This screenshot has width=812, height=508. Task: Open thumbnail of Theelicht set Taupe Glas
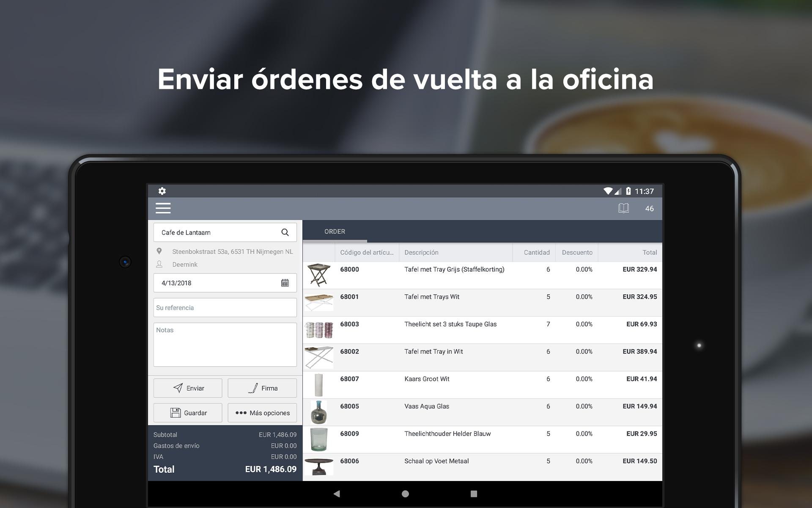(319, 330)
